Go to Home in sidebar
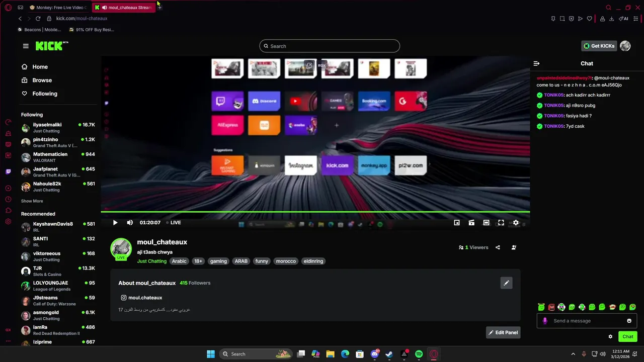The width and height of the screenshot is (644, 362). point(40,67)
